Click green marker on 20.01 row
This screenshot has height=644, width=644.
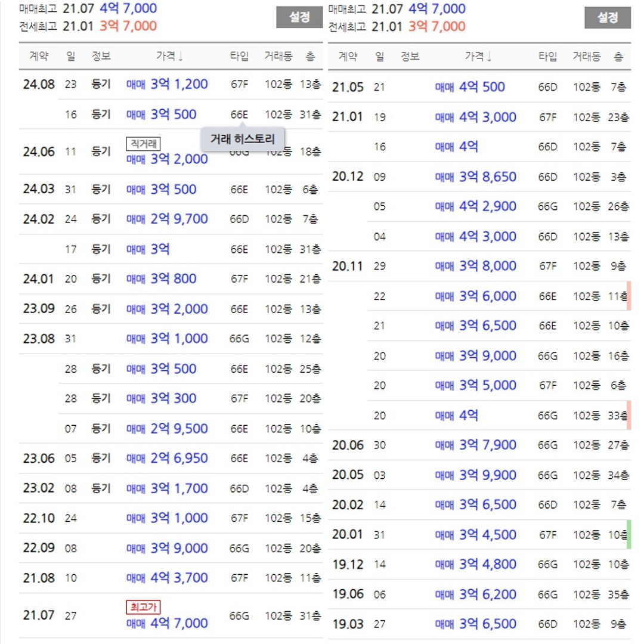628,534
